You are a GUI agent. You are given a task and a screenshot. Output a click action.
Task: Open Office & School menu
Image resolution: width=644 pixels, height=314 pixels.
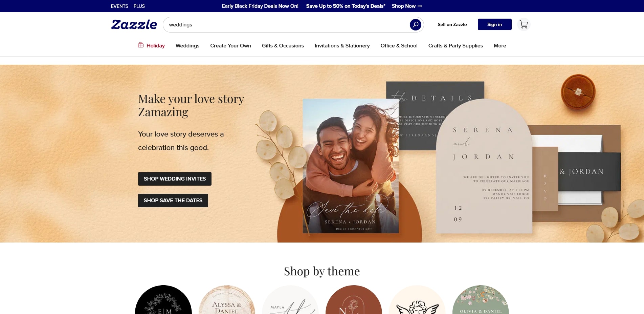point(399,46)
